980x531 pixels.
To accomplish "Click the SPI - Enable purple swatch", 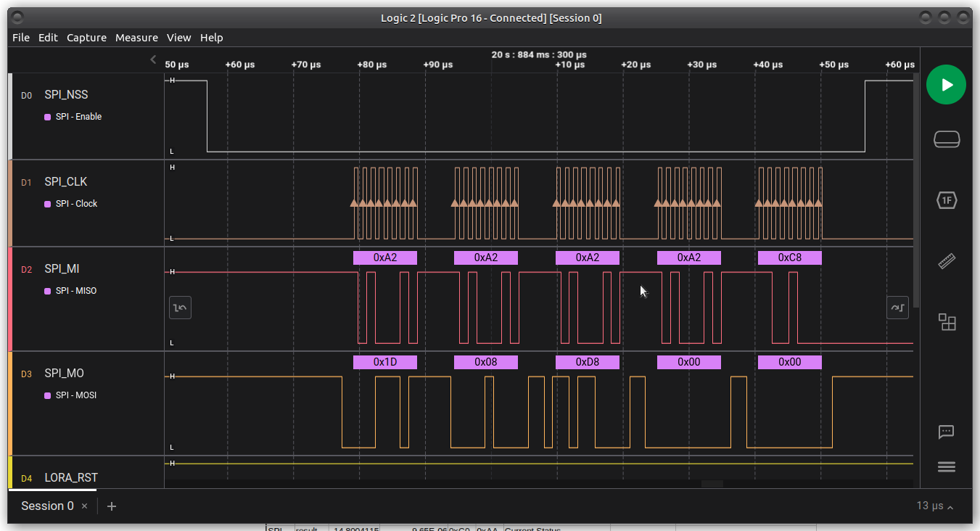I will click(x=48, y=117).
